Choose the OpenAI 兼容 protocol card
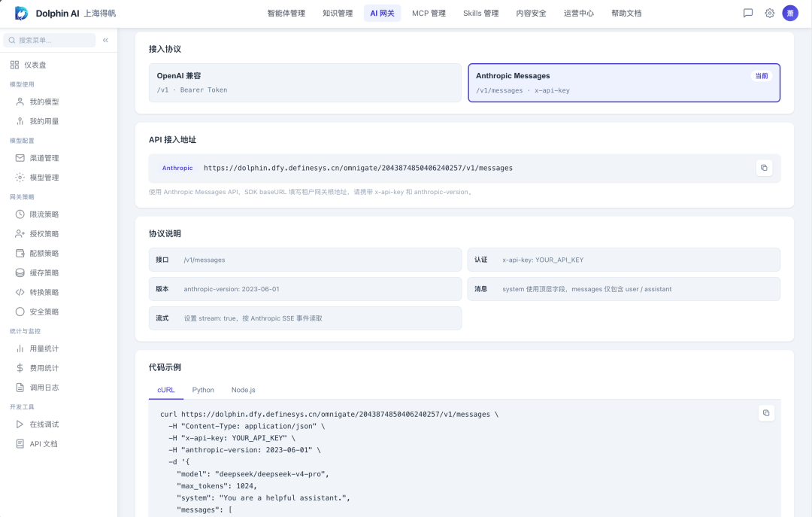The width and height of the screenshot is (812, 517). pyautogui.click(x=305, y=83)
